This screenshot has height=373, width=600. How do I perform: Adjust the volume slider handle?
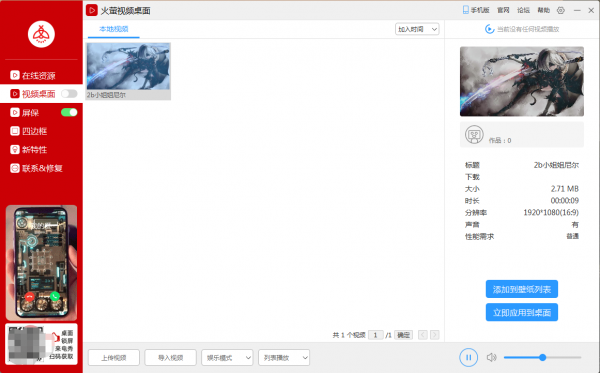(x=543, y=357)
